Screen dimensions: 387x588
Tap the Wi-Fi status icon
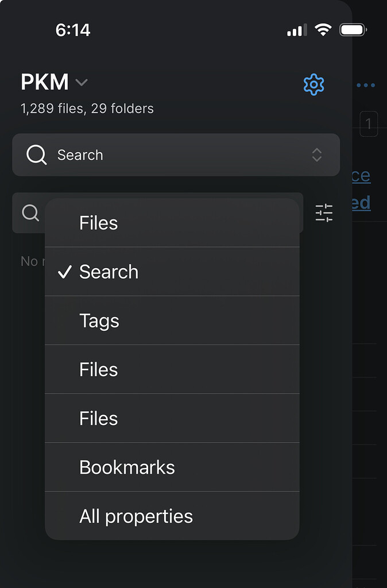pyautogui.click(x=323, y=29)
